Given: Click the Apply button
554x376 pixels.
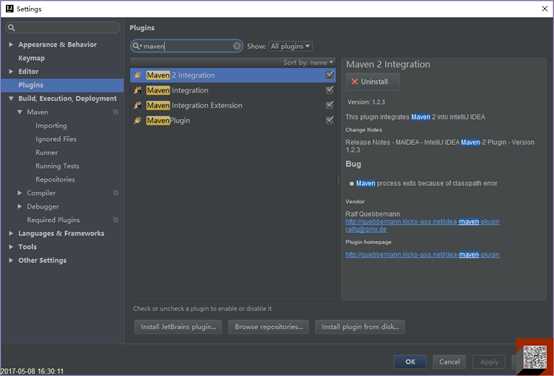Looking at the screenshot, I should (x=489, y=362).
